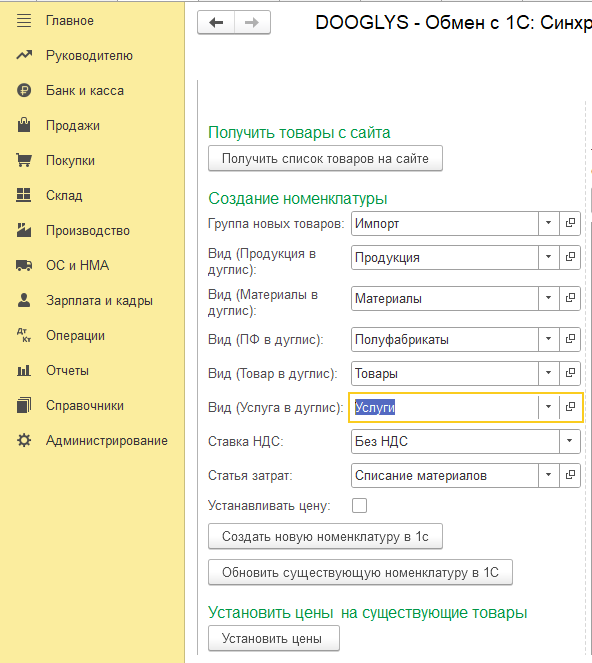Click the Установить цены button
The image size is (592, 663).
pyautogui.click(x=274, y=638)
